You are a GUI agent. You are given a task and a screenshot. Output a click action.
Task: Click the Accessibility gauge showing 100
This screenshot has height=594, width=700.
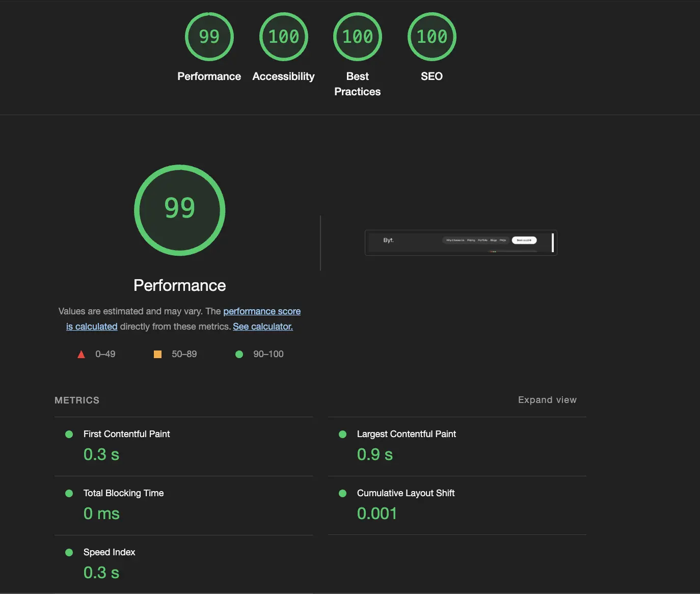[283, 36]
